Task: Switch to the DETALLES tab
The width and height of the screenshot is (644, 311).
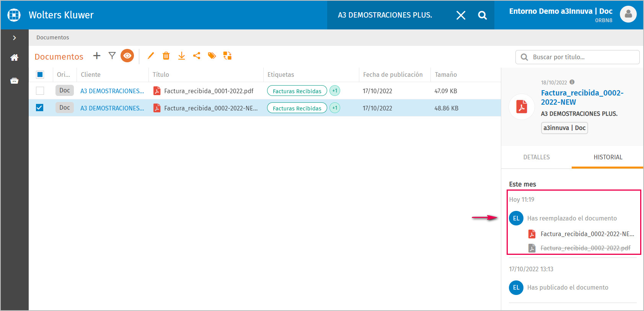Action: pos(536,157)
